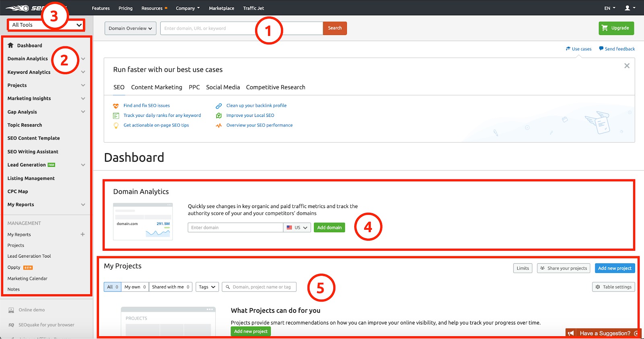644x339 pixels.
Task: Close the use cases panel
Action: click(x=627, y=66)
